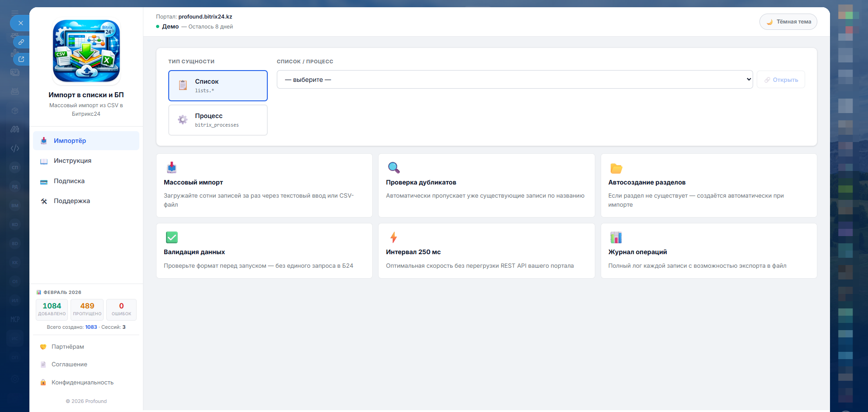Click the Проверка дубликатов magnifier icon
This screenshot has width=868, height=412.
[394, 168]
